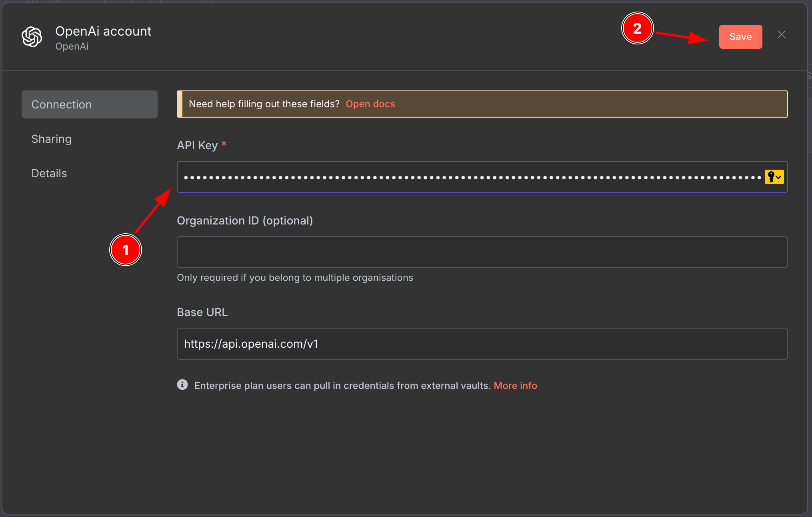The width and height of the screenshot is (812, 517).
Task: Open the Connection tab
Action: coord(90,104)
